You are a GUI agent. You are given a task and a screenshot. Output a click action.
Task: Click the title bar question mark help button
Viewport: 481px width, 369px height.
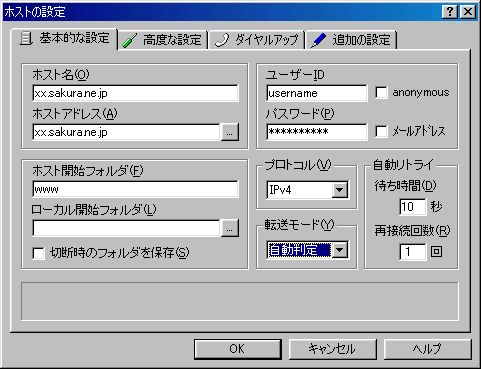pos(450,12)
